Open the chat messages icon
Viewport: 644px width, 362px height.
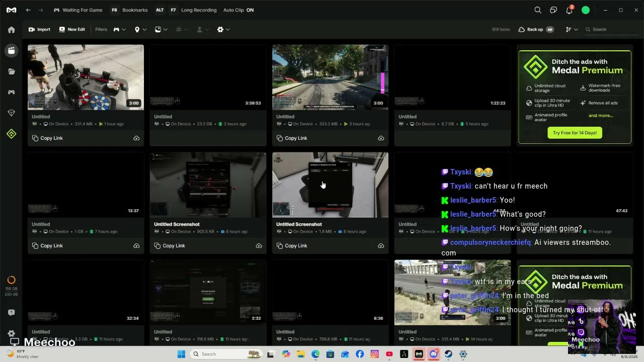pyautogui.click(x=553, y=10)
